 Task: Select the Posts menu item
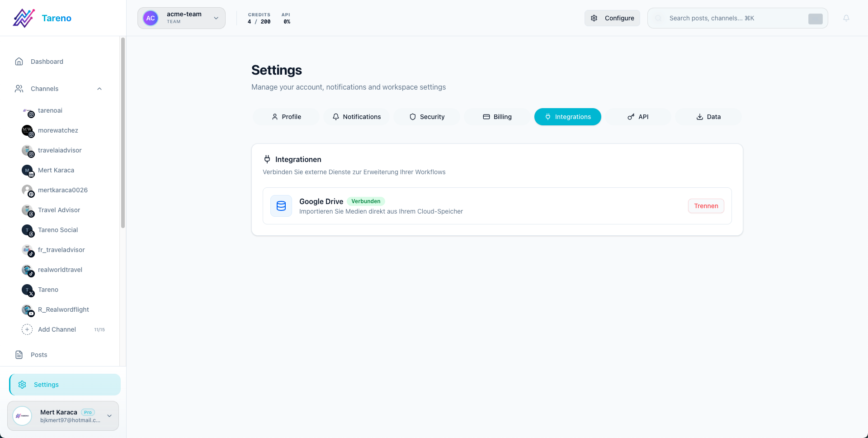click(x=38, y=355)
